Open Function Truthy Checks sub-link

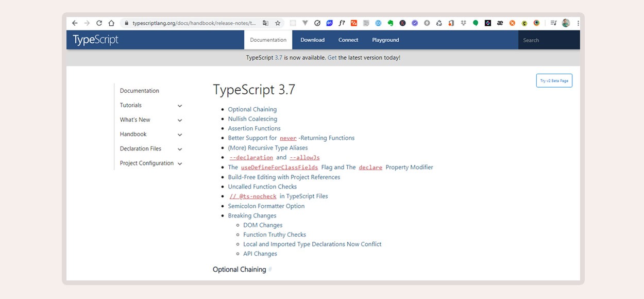click(x=275, y=235)
